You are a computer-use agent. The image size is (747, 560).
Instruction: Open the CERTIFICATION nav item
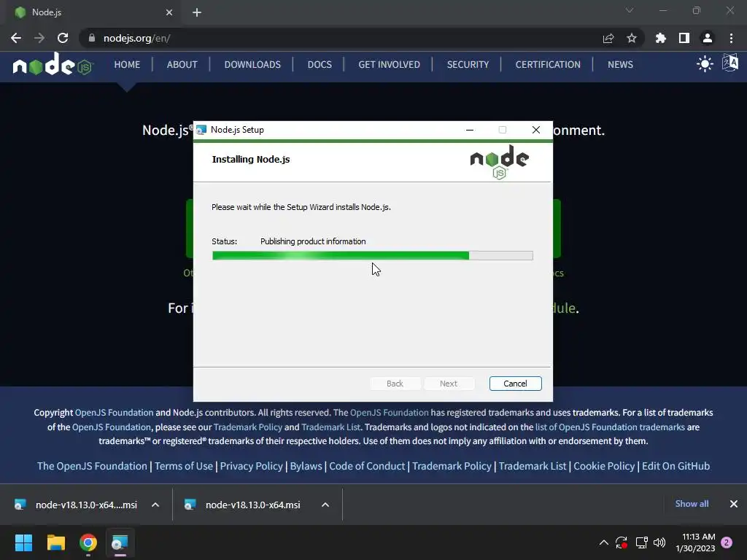548,64
